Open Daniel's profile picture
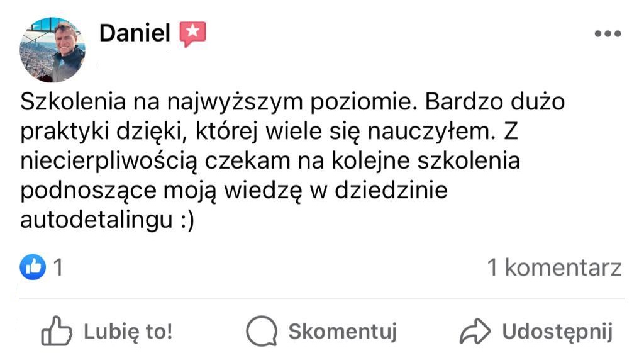The height and width of the screenshot is (353, 644). (52, 50)
